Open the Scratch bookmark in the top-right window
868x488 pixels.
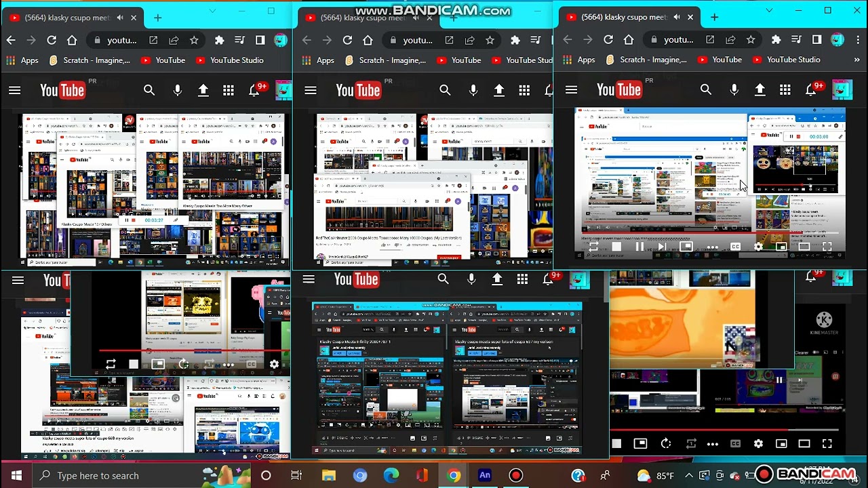tap(648, 60)
